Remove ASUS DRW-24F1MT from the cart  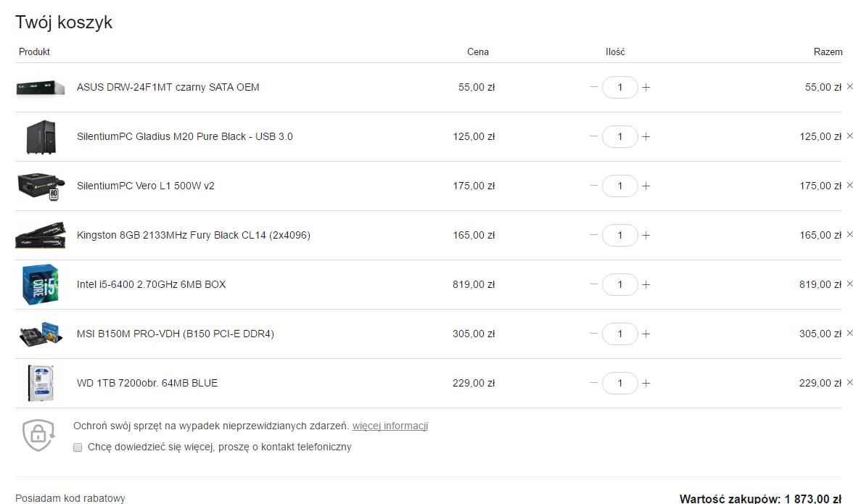[x=850, y=87]
